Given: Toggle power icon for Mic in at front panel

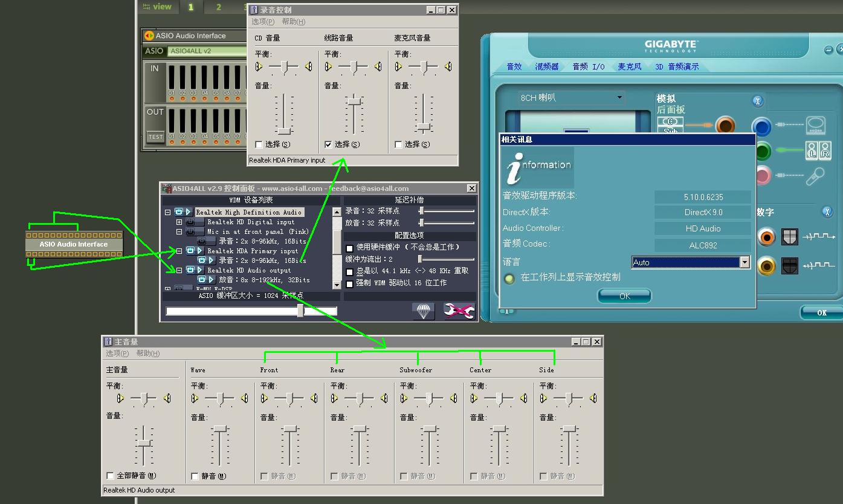Looking at the screenshot, I should click(190, 231).
